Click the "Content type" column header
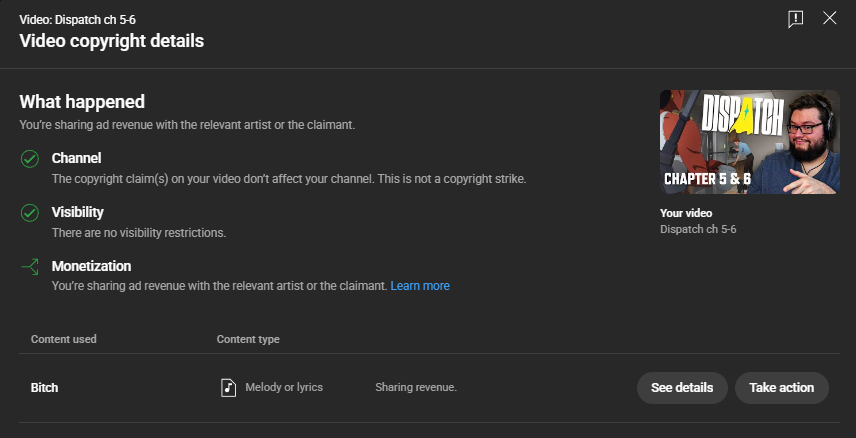This screenshot has height=438, width=856. 248,339
